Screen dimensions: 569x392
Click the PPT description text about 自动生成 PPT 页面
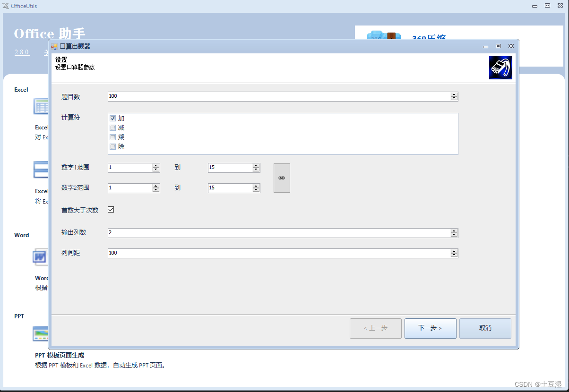click(100, 365)
